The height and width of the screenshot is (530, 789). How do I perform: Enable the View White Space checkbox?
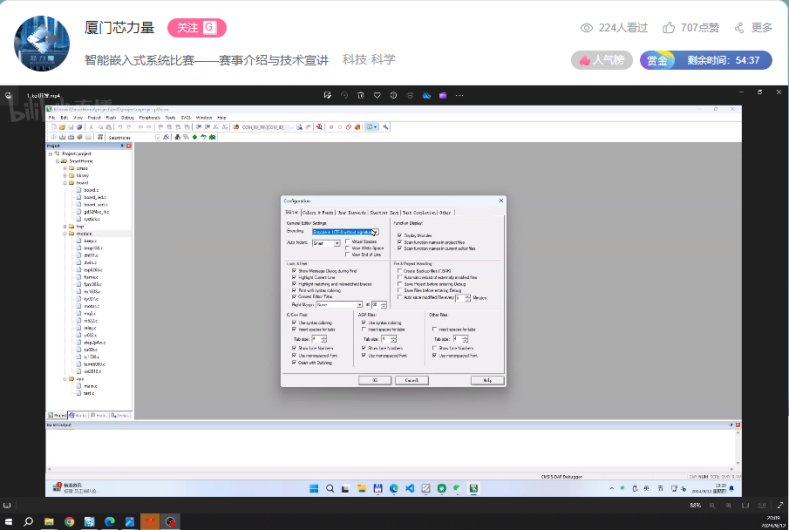click(347, 248)
